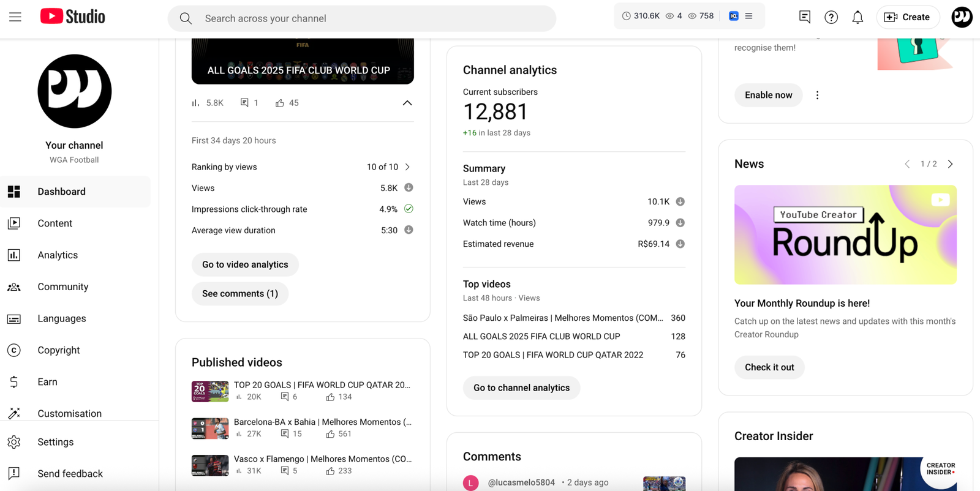Click Go to channel analytics button
The width and height of the screenshot is (980, 491).
(521, 388)
